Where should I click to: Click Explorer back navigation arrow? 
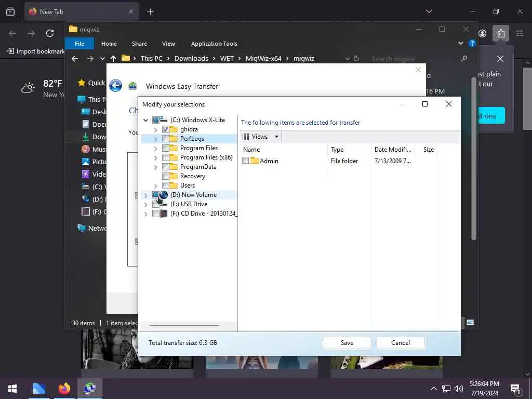75,58
